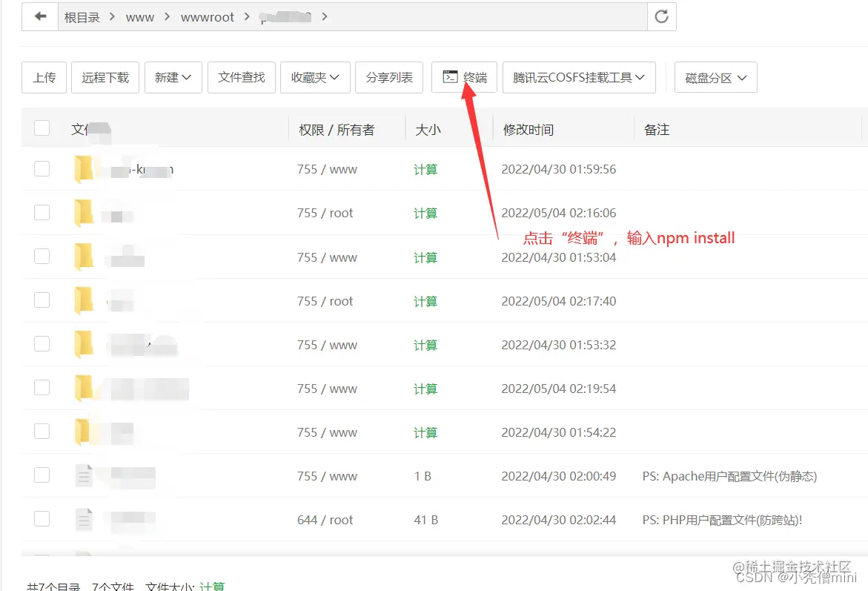
Task: Navigate to wwwroot in breadcrumb
Action: coord(208,17)
